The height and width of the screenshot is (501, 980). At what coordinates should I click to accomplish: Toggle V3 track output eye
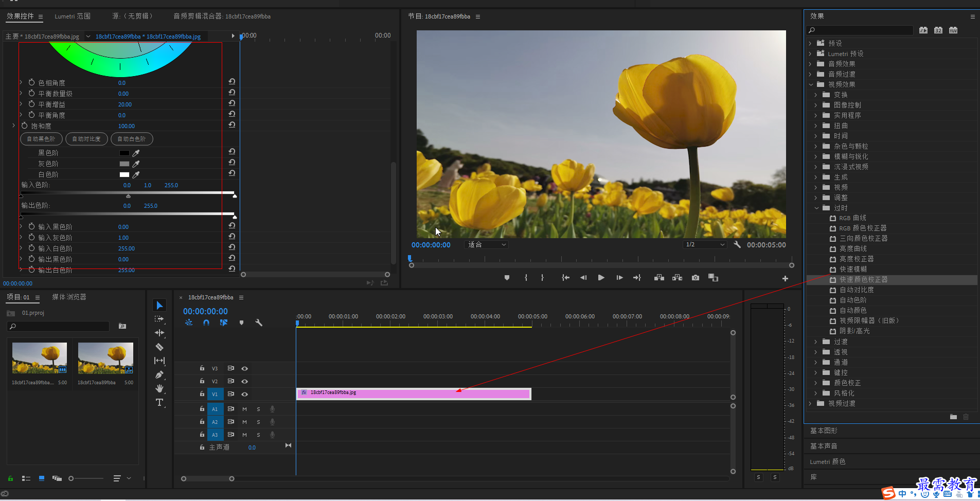pyautogui.click(x=245, y=368)
